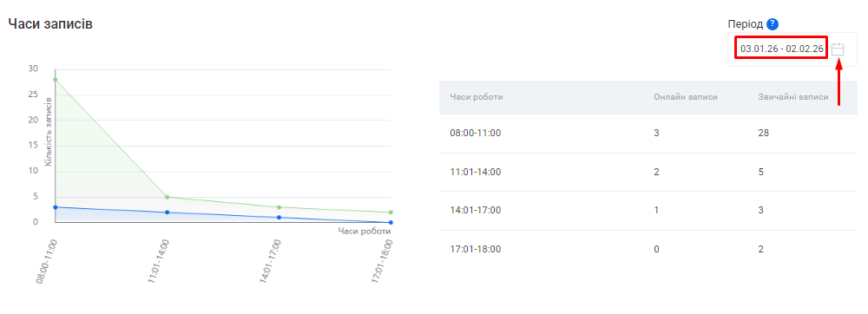Click chart x-axis label 11:01-14:00
Image resolution: width=868 pixels, height=314 pixels.
(x=158, y=262)
